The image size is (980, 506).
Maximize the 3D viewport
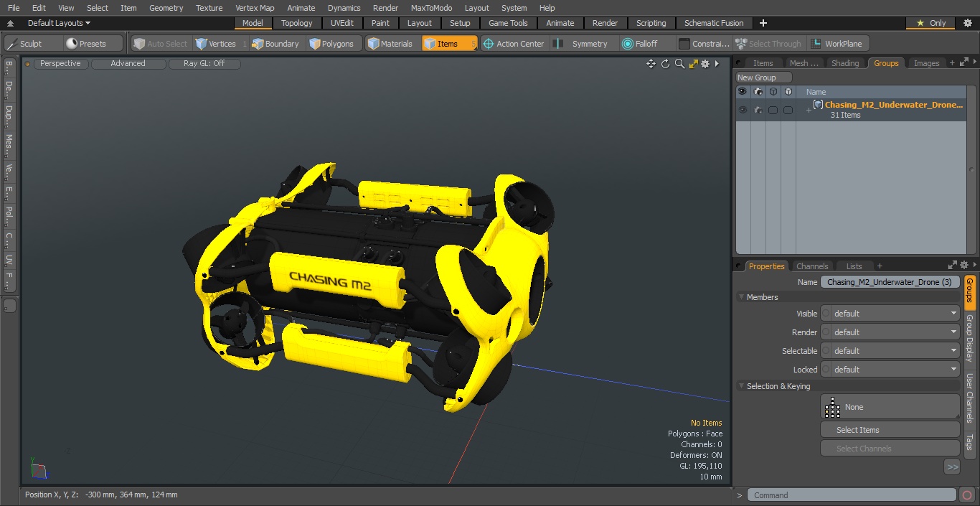click(x=693, y=64)
